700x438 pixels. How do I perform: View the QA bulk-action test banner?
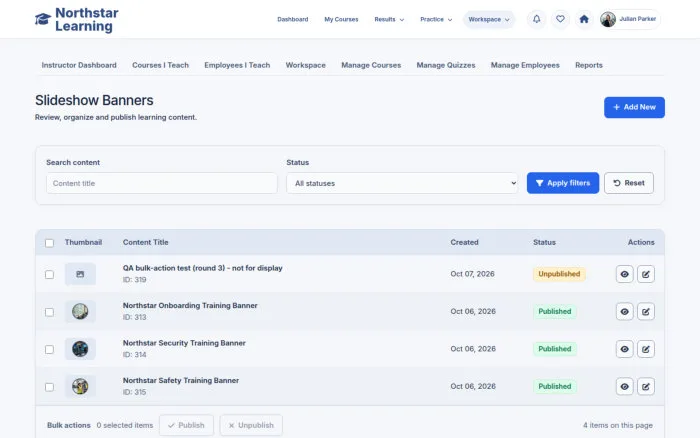coord(625,274)
